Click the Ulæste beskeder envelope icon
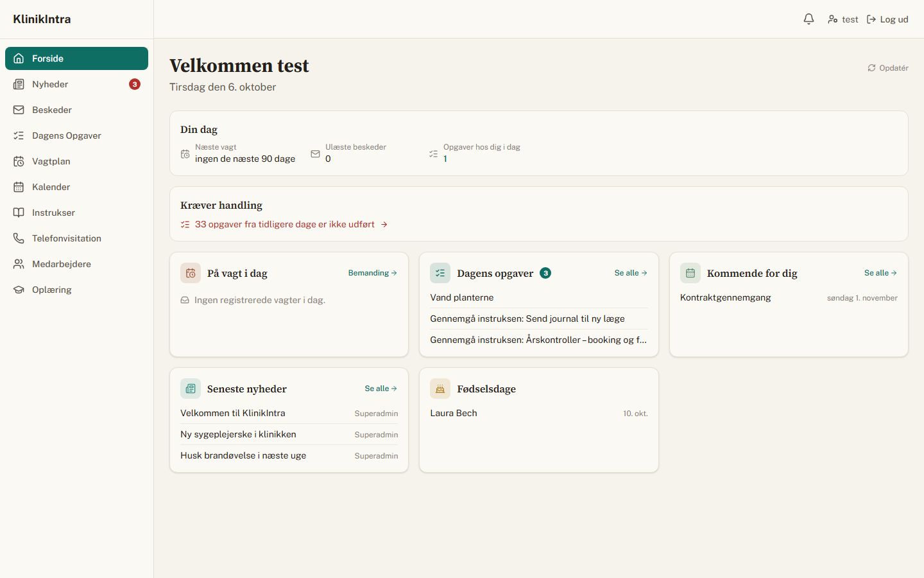This screenshot has width=924, height=578. pyautogui.click(x=315, y=154)
